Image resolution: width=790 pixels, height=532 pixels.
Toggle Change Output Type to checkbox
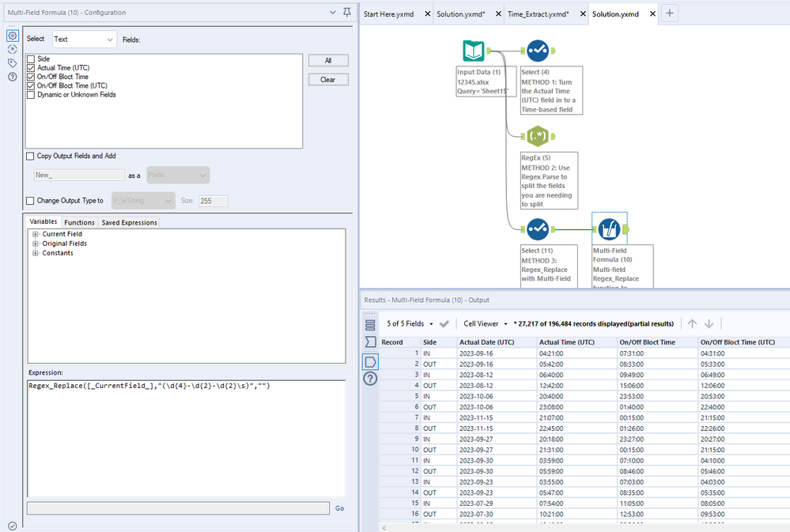click(x=30, y=201)
